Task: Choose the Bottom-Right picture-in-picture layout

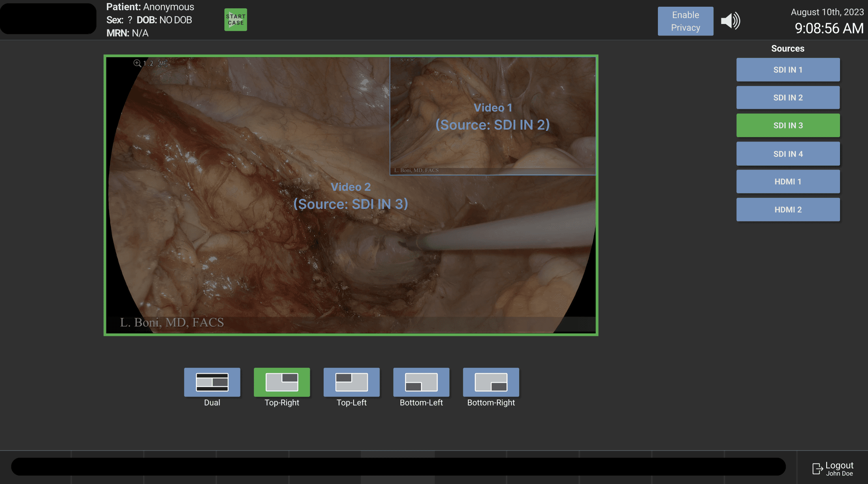Action: [491, 382]
